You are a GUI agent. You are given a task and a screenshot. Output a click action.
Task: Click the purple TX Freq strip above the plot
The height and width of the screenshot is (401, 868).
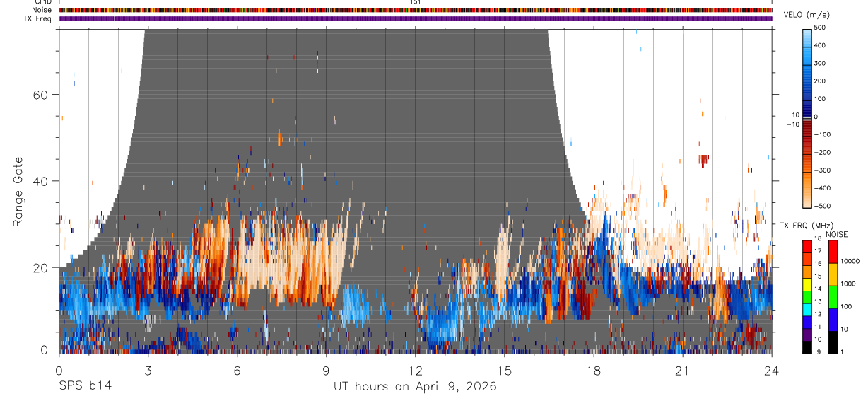[x=416, y=18]
